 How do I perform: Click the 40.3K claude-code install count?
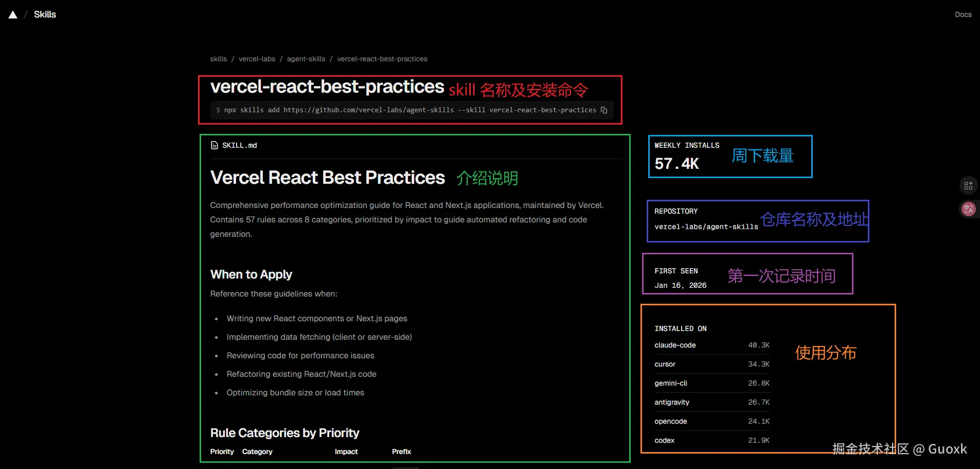point(759,345)
